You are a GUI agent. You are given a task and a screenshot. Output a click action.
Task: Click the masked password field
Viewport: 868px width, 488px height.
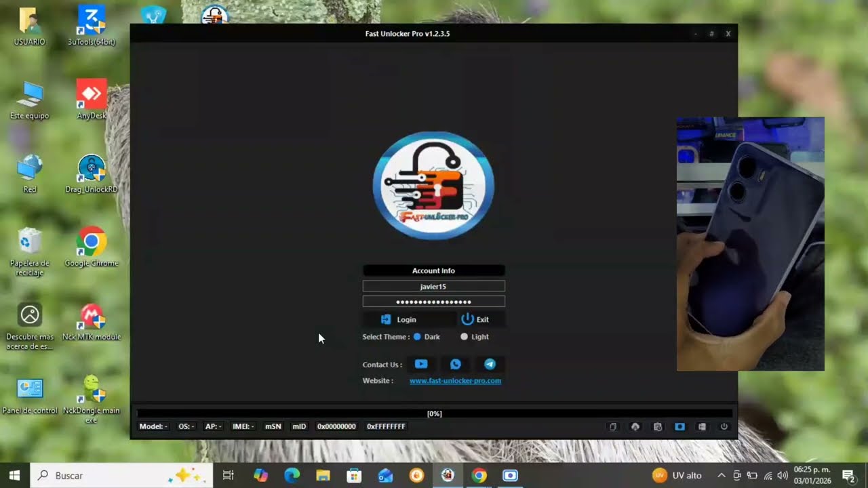tap(433, 302)
